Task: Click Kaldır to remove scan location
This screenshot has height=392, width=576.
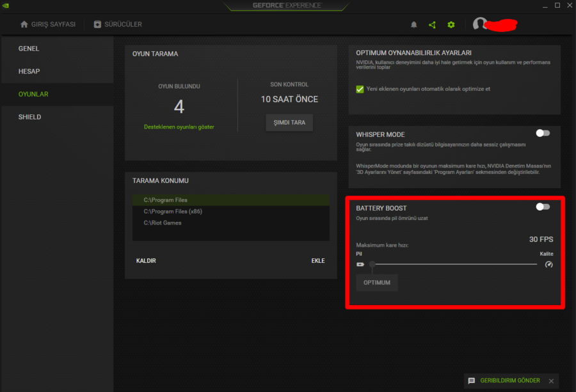Action: [x=146, y=261]
